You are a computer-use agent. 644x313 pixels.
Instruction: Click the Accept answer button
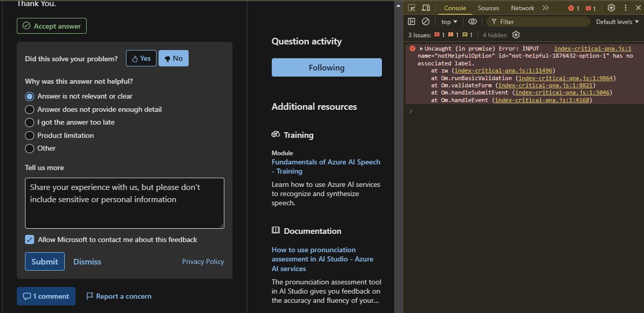click(x=51, y=26)
